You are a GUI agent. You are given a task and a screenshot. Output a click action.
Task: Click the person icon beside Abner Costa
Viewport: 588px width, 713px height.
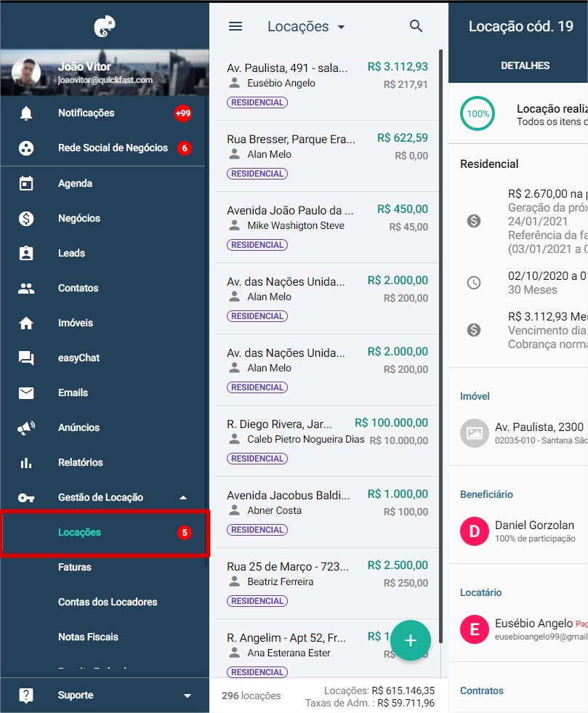pyautogui.click(x=235, y=510)
